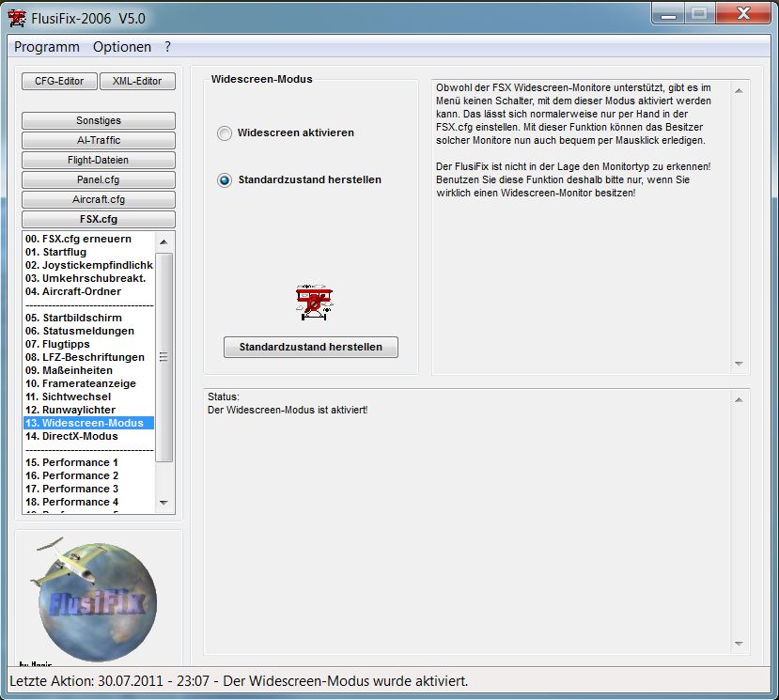Image resolution: width=779 pixels, height=700 pixels.
Task: Expand the Aircraft.cfg section
Action: point(99,199)
